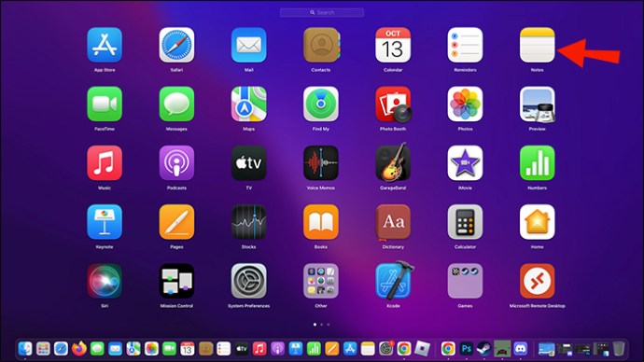Click the Launchpad search field
This screenshot has height=362, width=644.
coord(322,13)
